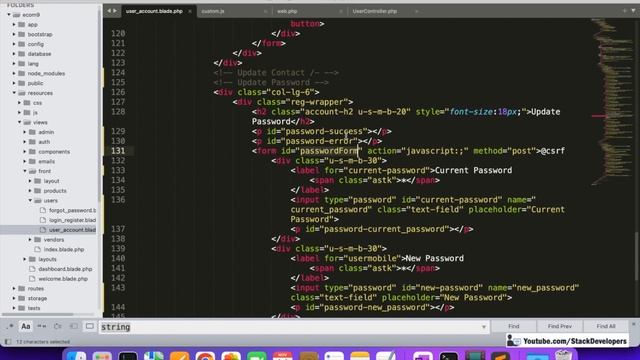
Task: Select the vendors folder
Action: pos(53,240)
